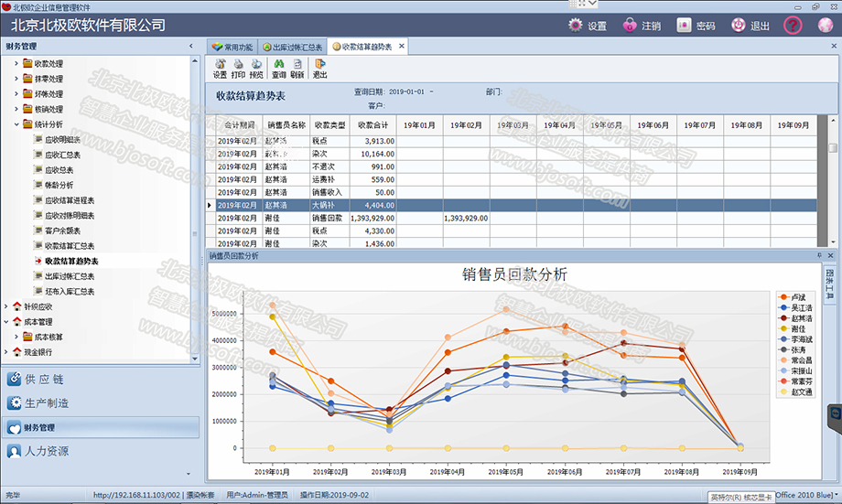842x504 pixels.
Task: Click the 退出 exit icon in report toolbar
Action: [x=320, y=69]
